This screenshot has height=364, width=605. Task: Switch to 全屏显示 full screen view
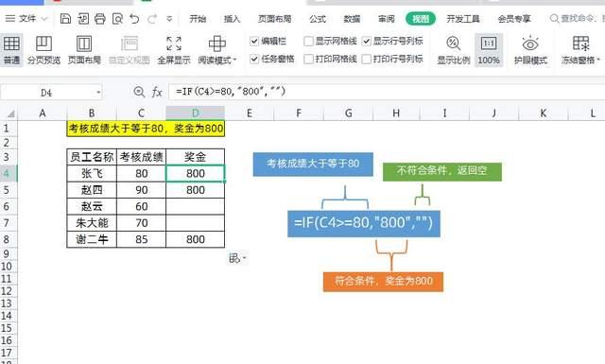click(x=174, y=50)
